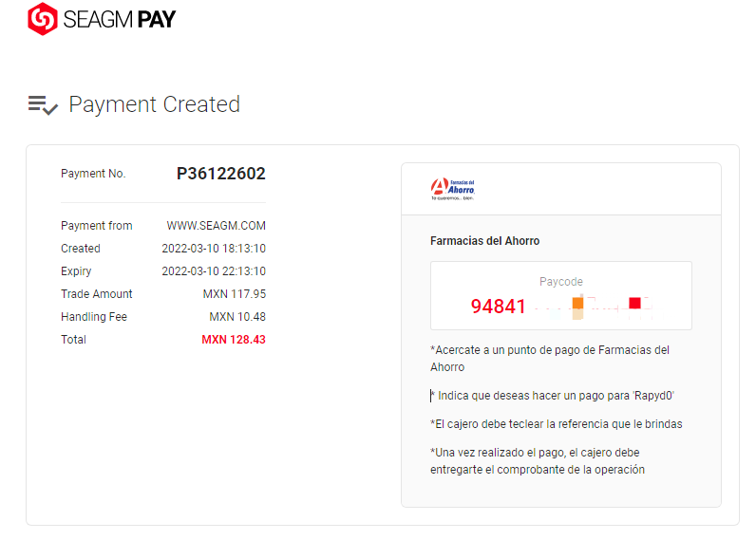The height and width of the screenshot is (540, 756).
Task: Click the WWW.SEAGM.COM value
Action: (216, 226)
